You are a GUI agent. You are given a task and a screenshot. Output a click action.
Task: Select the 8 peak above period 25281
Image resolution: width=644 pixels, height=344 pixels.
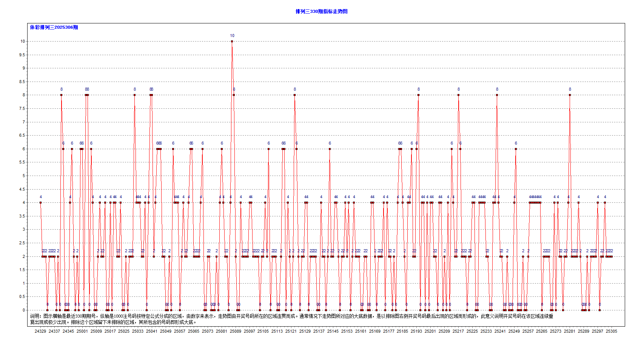(570, 95)
